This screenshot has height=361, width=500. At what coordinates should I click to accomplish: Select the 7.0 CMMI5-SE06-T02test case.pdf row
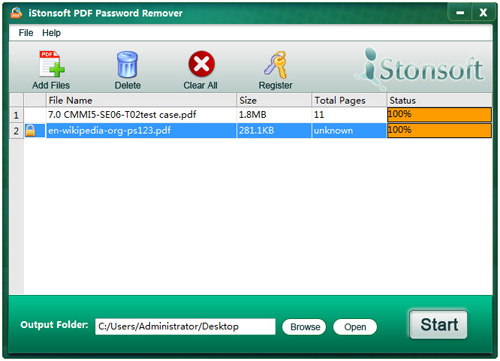251,115
